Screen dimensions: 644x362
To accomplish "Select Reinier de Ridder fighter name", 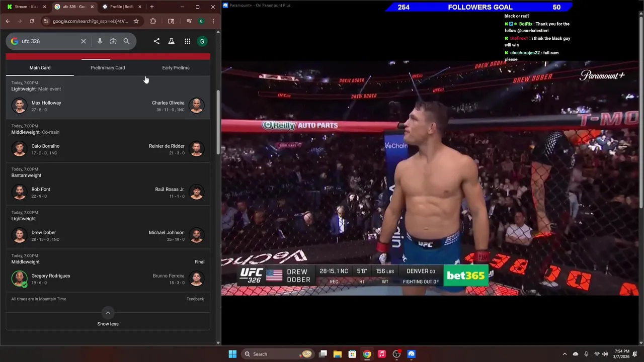I will pyautogui.click(x=167, y=146).
